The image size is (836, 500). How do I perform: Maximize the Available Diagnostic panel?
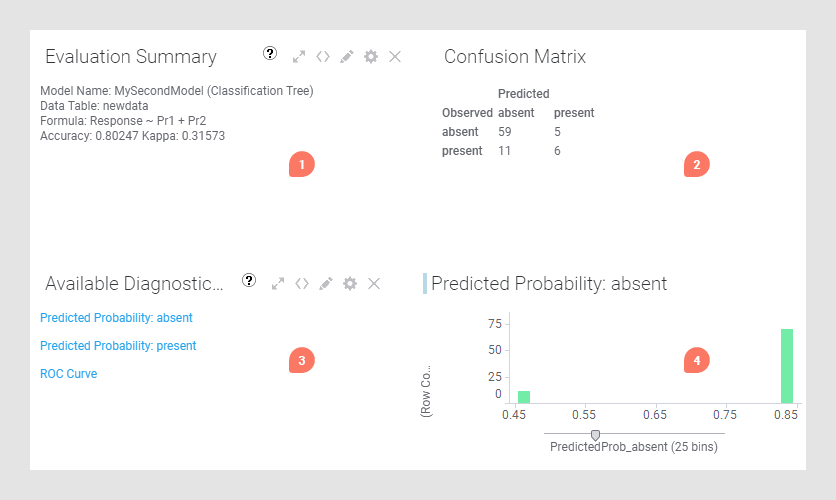(x=278, y=284)
